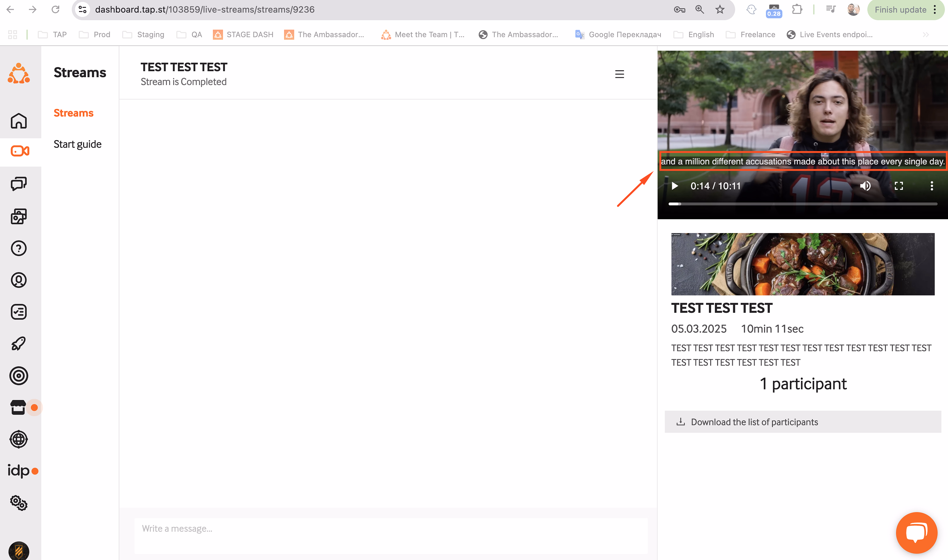Viewport: 948px width, 560px height.
Task: Open the apps grid bookmarks icon
Action: [13, 35]
